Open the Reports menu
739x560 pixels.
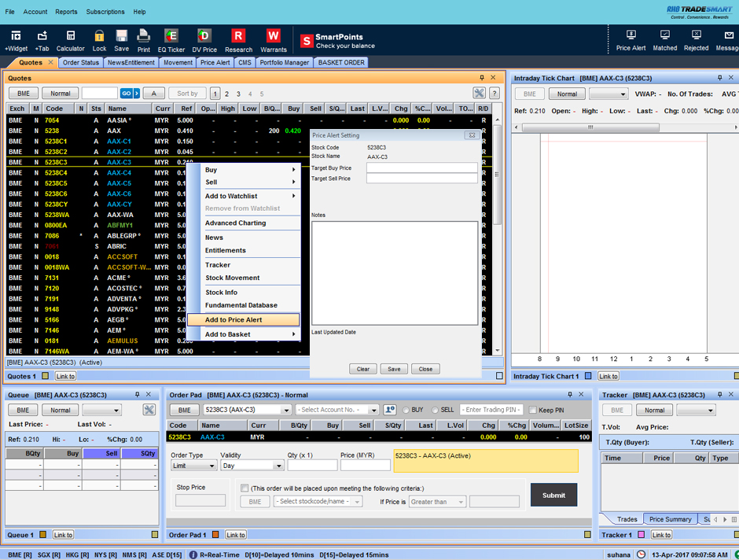[x=66, y=12]
